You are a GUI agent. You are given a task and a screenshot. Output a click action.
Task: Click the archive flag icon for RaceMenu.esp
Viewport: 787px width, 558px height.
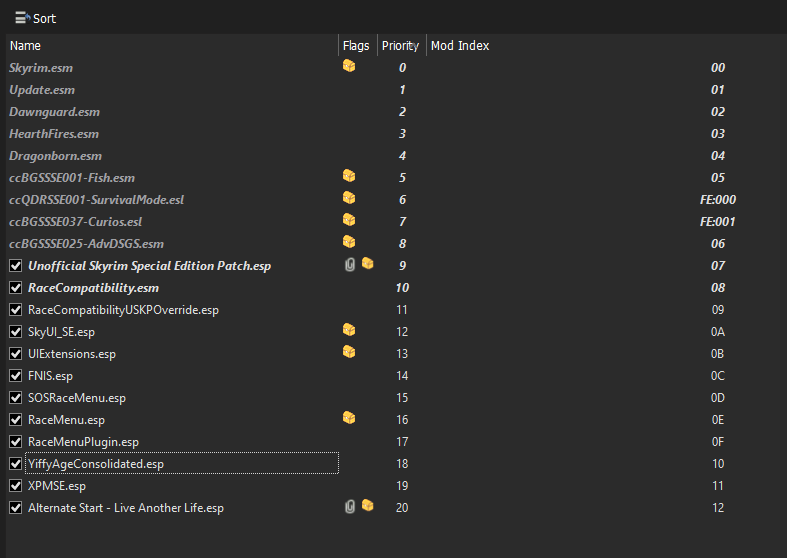349,417
